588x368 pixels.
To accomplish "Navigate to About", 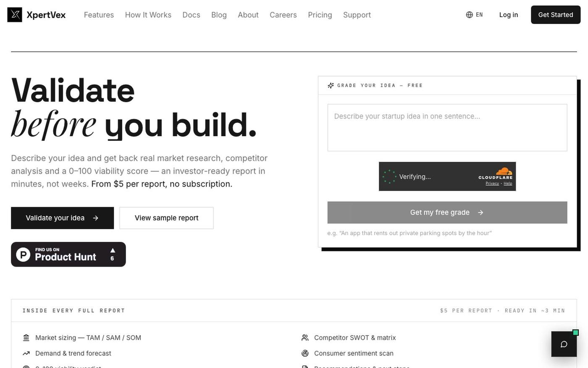I will pyautogui.click(x=248, y=15).
